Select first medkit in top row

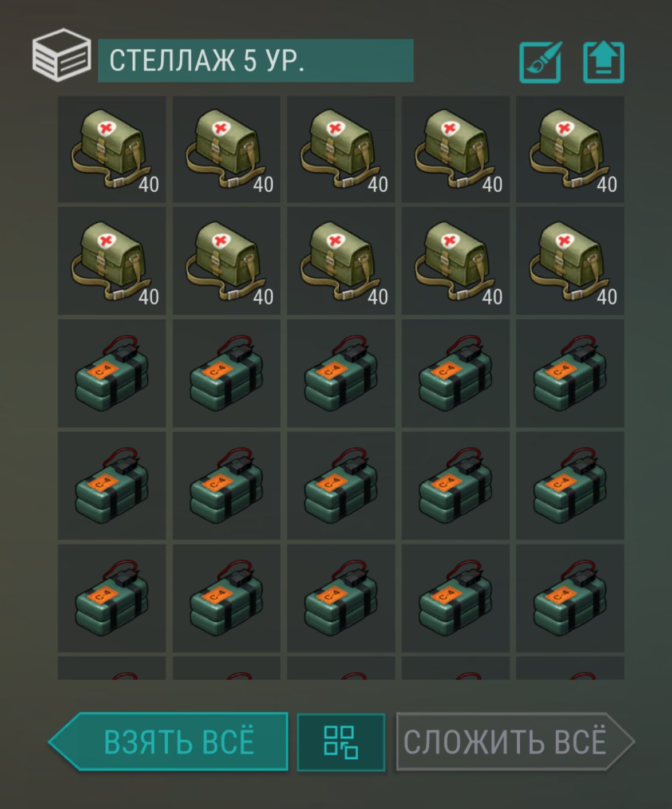[112, 149]
